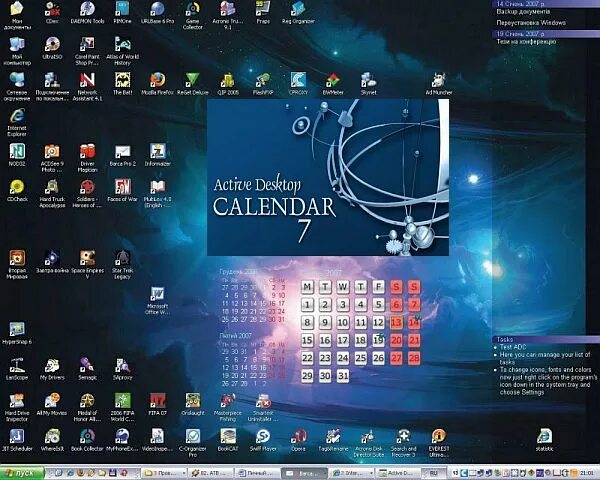This screenshot has height=480, width=600.
Task: Open The Bat! email client icon
Action: [122, 84]
